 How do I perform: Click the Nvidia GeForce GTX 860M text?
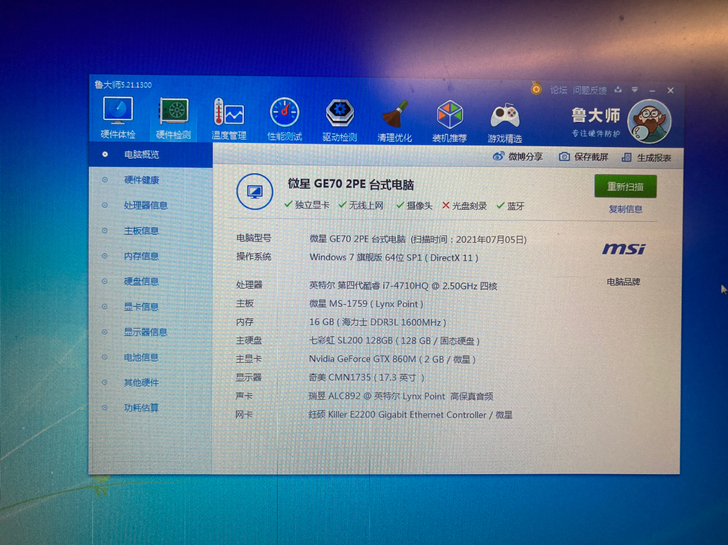point(392,359)
